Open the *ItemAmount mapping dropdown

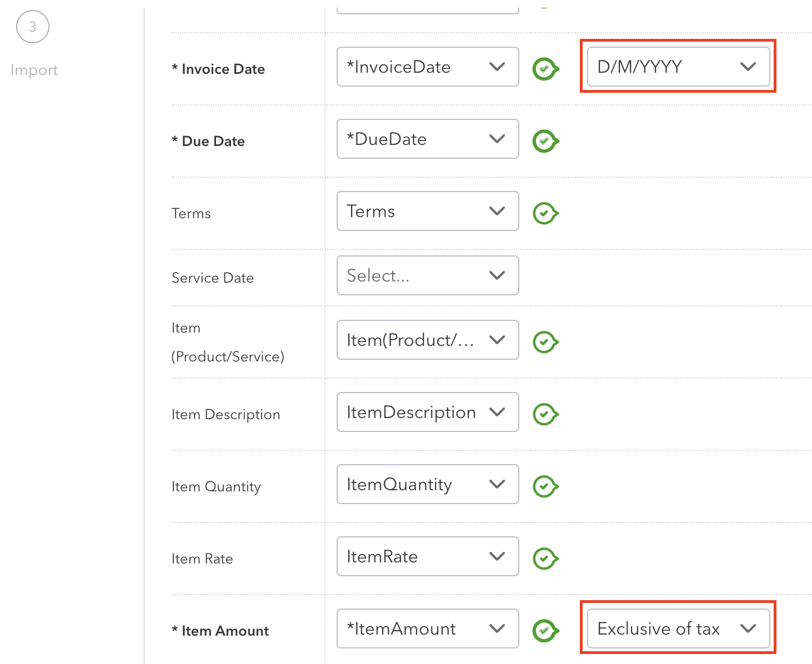tap(427, 628)
